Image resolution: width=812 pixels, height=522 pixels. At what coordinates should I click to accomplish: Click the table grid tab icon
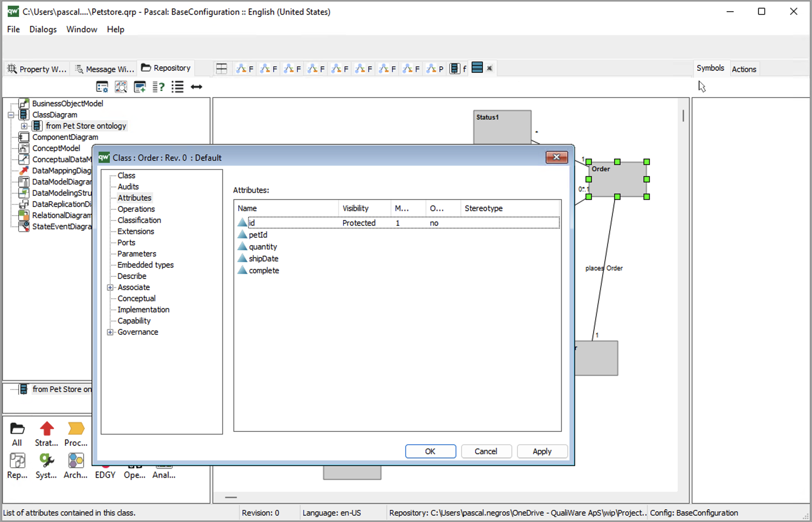tap(222, 68)
